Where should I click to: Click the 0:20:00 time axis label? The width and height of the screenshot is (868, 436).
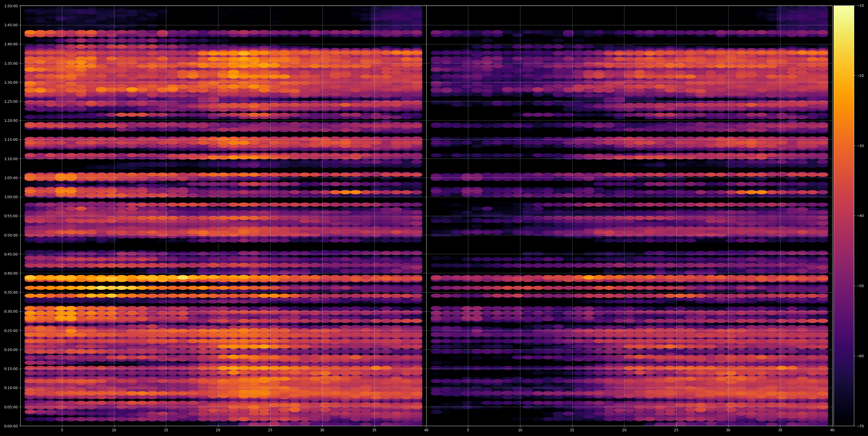pyautogui.click(x=11, y=350)
